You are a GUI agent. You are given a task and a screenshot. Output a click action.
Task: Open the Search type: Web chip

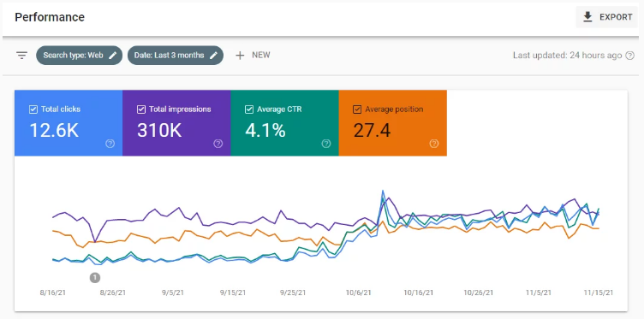pos(80,56)
